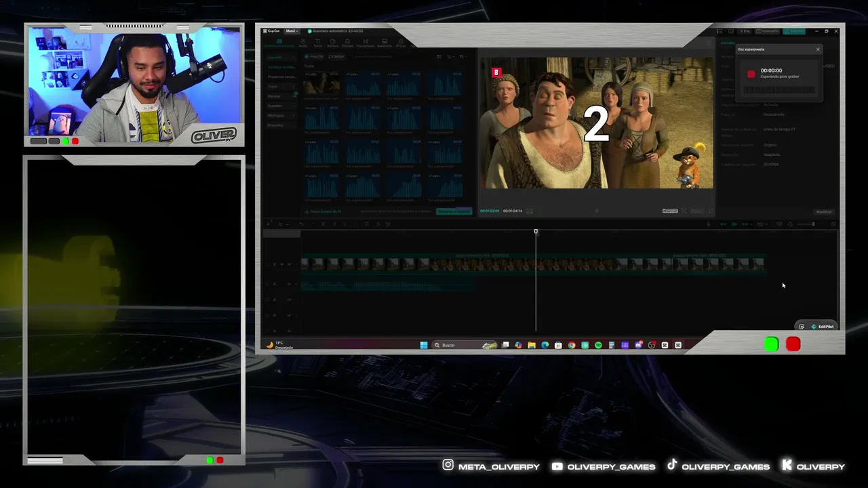Click the Empezar a recortar button
Viewport: 868px width, 488px height.
(x=454, y=211)
